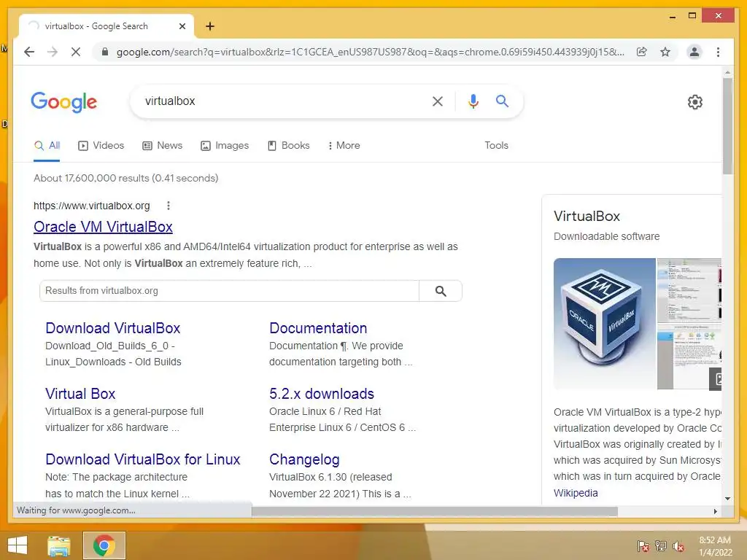Open the 5.2.x downloads sitelink
The image size is (747, 560).
[x=322, y=394]
